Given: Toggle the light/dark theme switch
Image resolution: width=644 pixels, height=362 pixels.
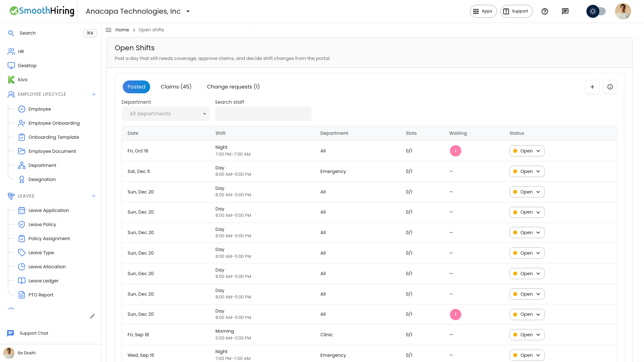Looking at the screenshot, I should tap(596, 11).
